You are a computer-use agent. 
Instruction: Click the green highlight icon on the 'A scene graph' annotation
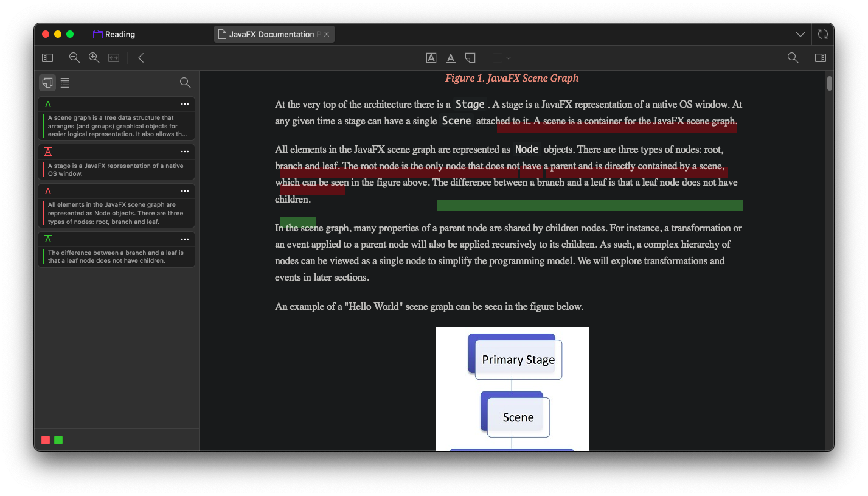click(48, 104)
